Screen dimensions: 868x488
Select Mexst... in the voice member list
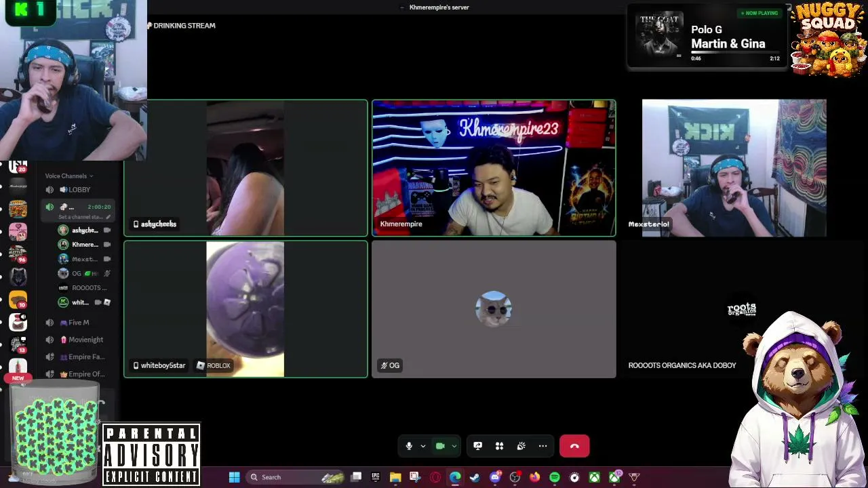pos(84,259)
